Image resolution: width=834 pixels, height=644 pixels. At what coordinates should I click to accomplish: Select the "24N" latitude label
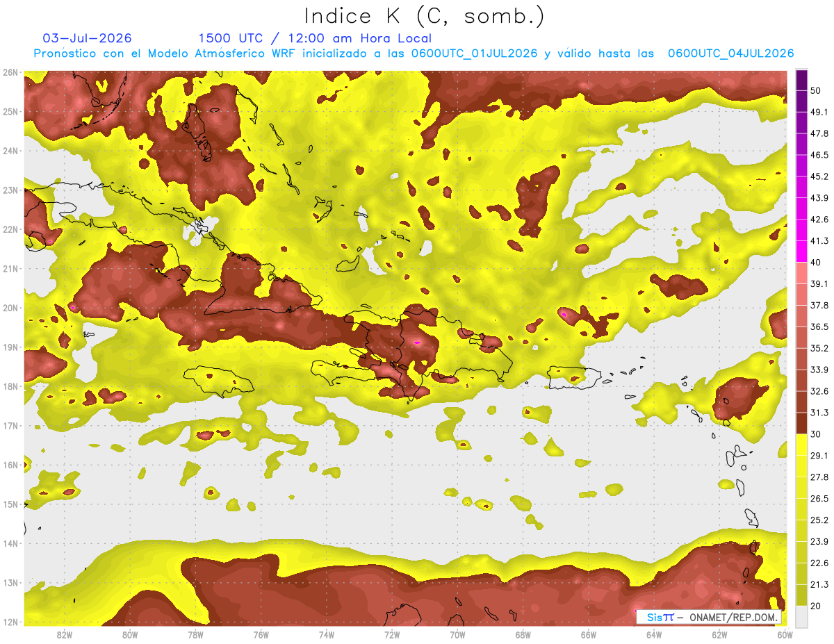coord(10,151)
